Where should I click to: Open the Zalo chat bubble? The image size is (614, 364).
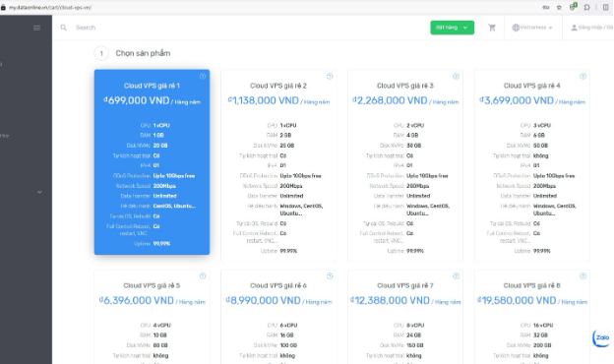pos(601,337)
